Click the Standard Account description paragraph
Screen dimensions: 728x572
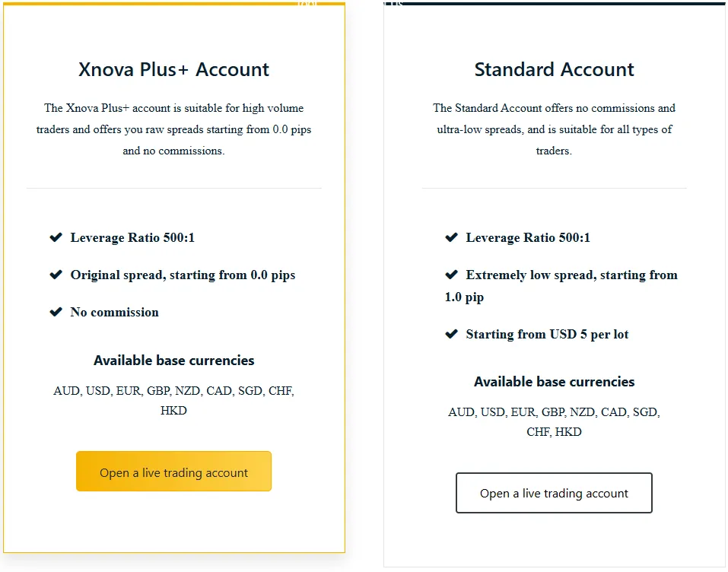554,129
